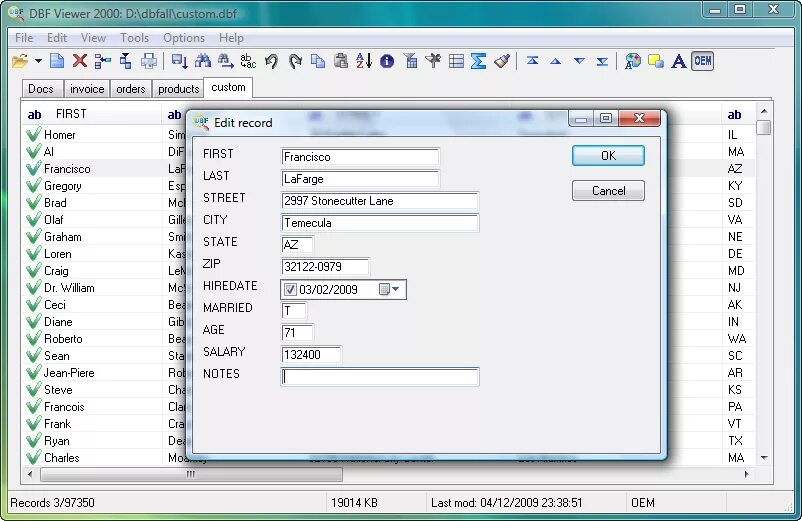
Task: Click the A-Z sort icon
Action: tap(364, 61)
